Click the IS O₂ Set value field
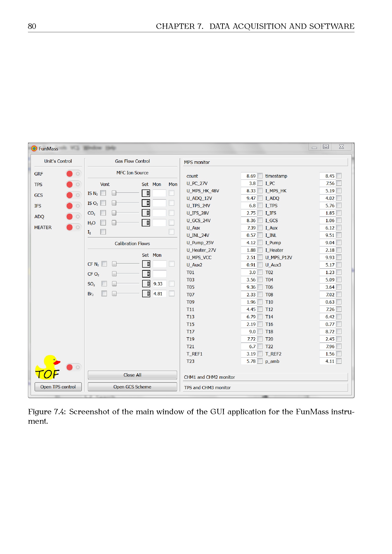This screenshot has height=554, width=392. [146, 203]
